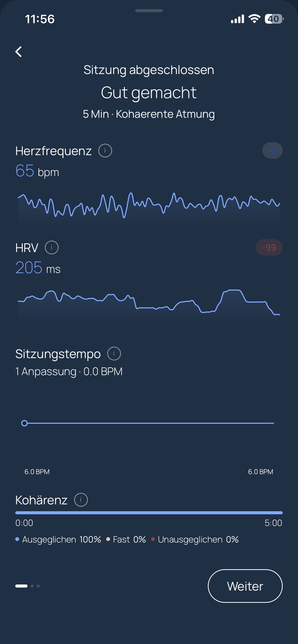Image resolution: width=298 pixels, height=644 pixels.
Task: Tap the battery indicator in status bar
Action: click(274, 19)
